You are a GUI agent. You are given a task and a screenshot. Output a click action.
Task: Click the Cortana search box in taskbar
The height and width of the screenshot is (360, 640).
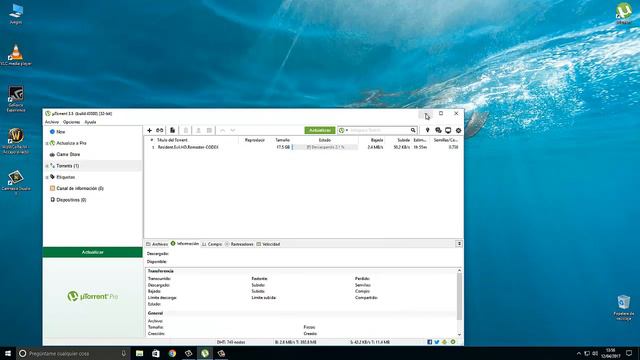[x=73, y=353]
